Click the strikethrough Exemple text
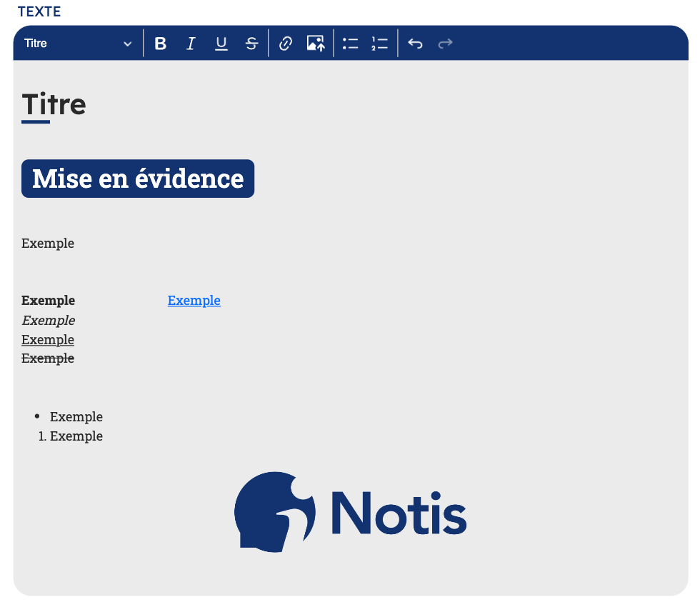700x602 pixels. [48, 358]
